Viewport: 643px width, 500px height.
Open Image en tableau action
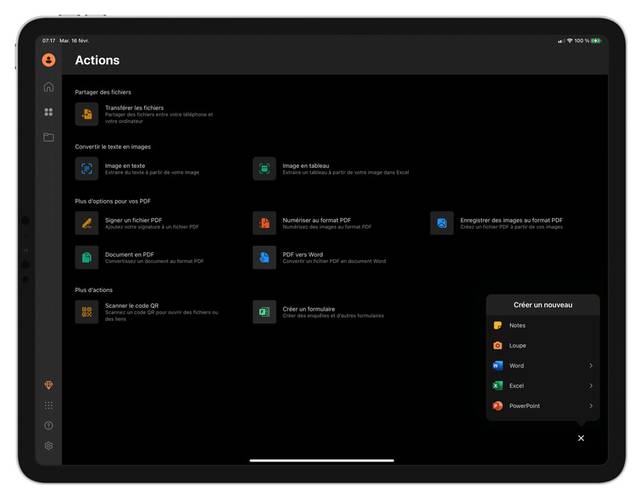pos(331,169)
